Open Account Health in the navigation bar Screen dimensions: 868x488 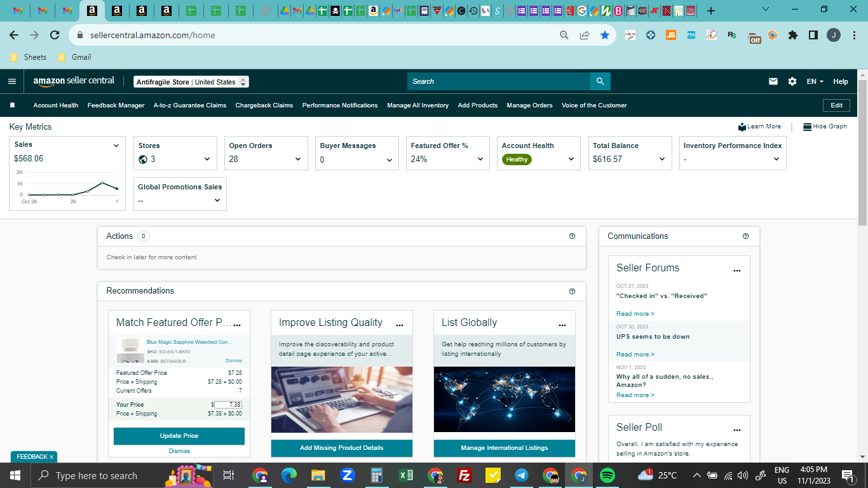(56, 105)
